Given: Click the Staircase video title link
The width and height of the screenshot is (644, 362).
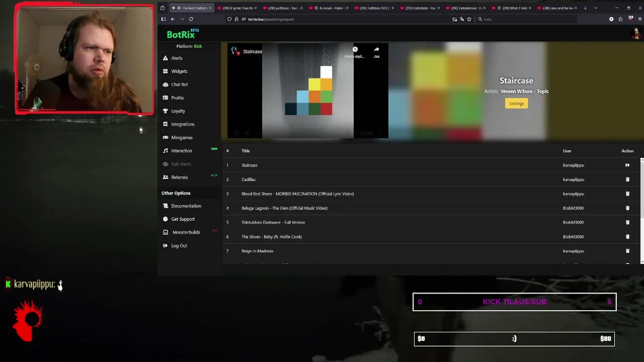Looking at the screenshot, I should click(252, 52).
